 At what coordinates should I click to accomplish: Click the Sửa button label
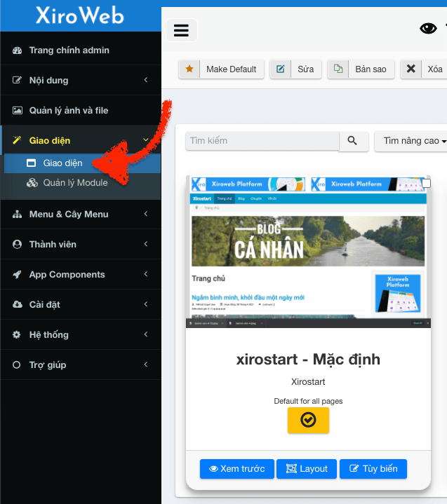click(305, 69)
